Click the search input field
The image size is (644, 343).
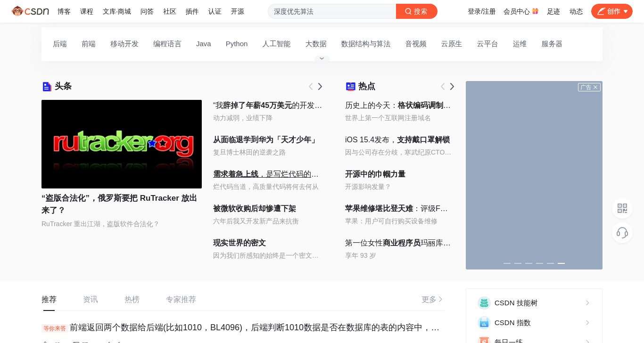click(x=332, y=11)
